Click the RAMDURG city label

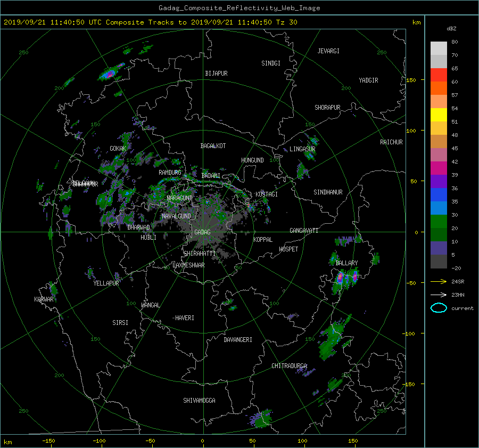pos(170,173)
